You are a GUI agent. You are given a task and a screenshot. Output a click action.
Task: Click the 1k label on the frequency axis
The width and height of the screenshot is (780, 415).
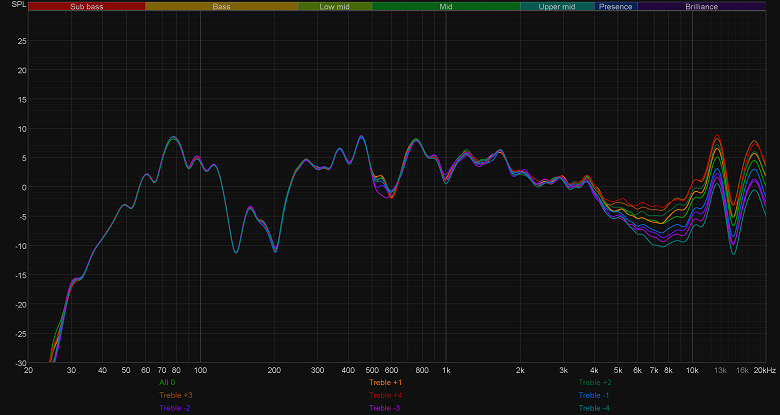click(446, 370)
